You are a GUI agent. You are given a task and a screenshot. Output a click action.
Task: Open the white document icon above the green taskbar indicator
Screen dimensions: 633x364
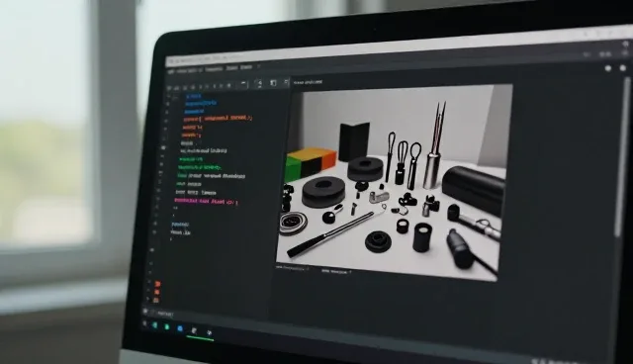point(194,330)
